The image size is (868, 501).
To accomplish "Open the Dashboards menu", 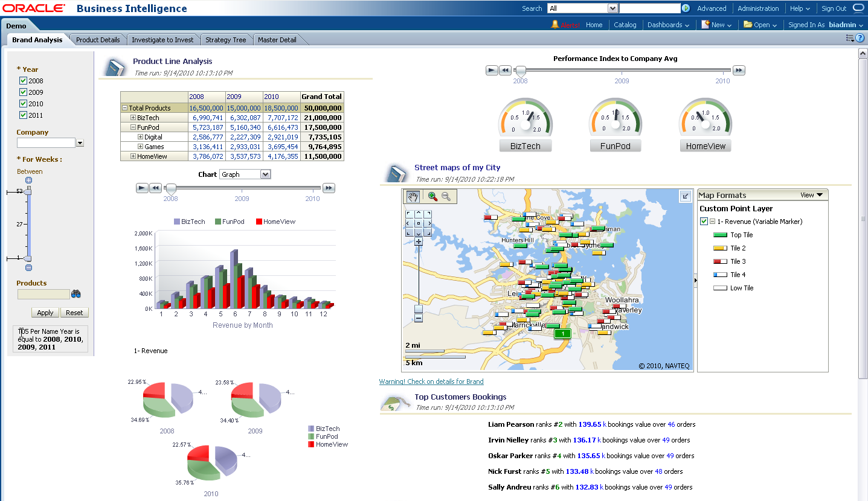I will [x=668, y=25].
